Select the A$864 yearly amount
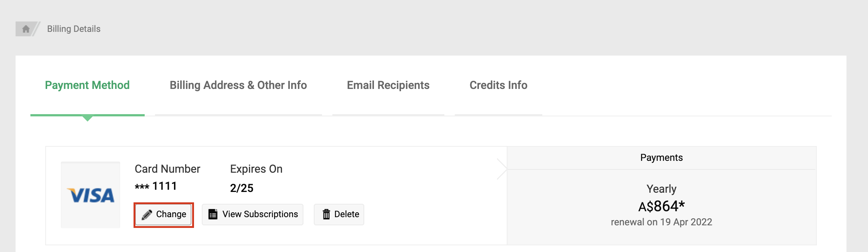This screenshot has height=252, width=868. [661, 206]
